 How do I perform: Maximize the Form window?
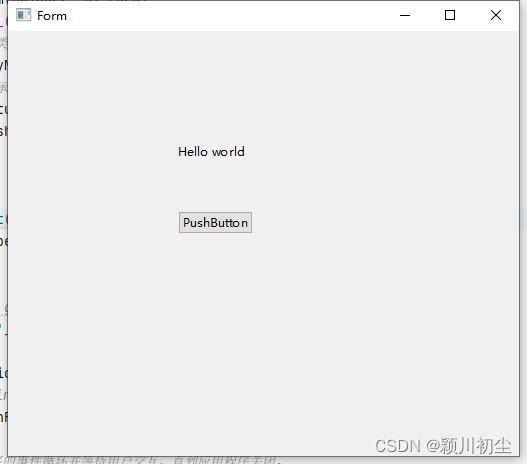450,15
